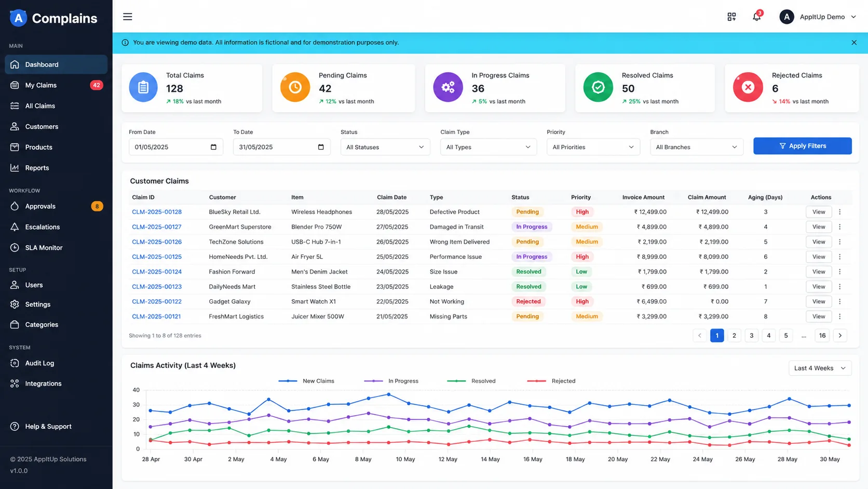Open Settings in the sidebar
Viewport: 868px width, 489px height.
(56, 305)
